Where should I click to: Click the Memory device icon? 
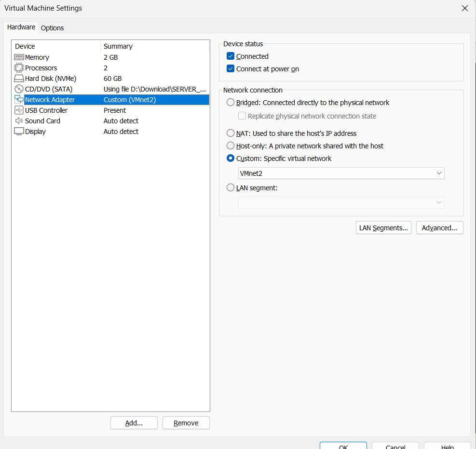point(19,57)
